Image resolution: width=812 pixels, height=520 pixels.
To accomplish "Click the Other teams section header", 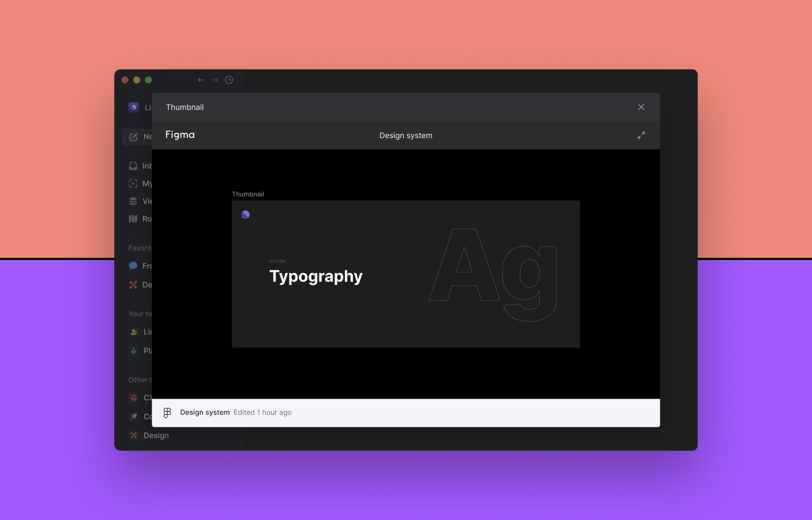I will [x=140, y=380].
